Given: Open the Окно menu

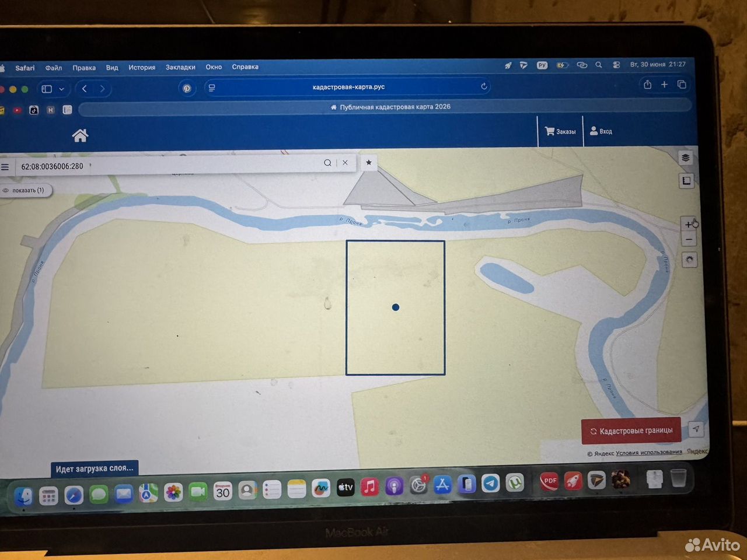Looking at the screenshot, I should tap(214, 67).
